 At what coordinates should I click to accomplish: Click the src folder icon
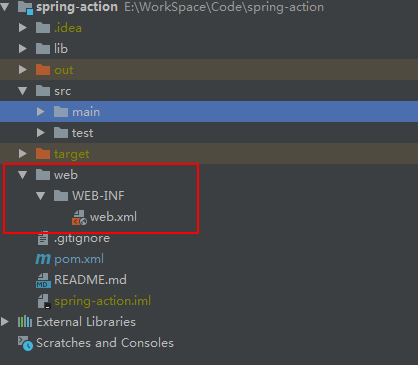tap(43, 91)
